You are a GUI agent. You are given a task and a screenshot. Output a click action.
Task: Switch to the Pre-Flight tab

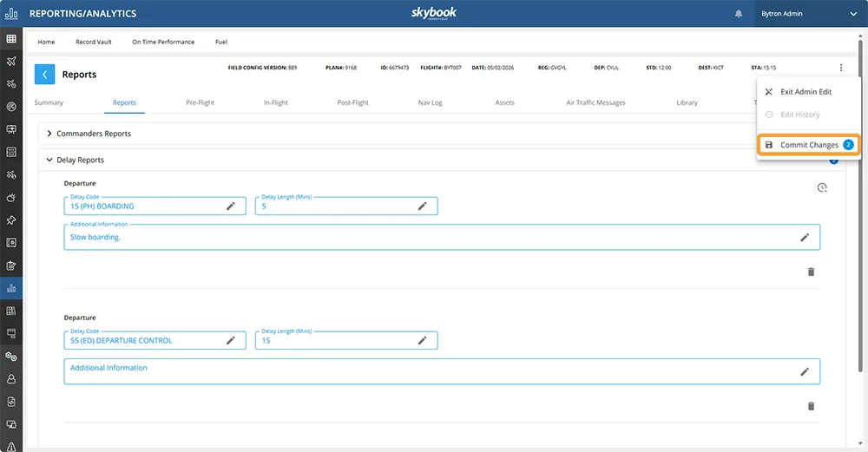[200, 102]
